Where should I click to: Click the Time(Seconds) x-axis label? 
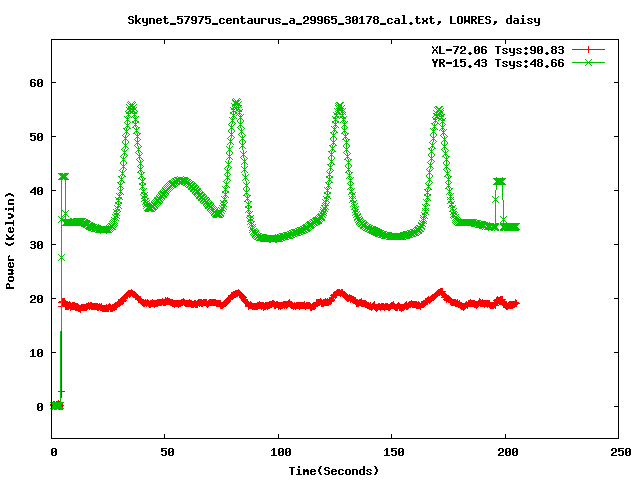click(333, 471)
